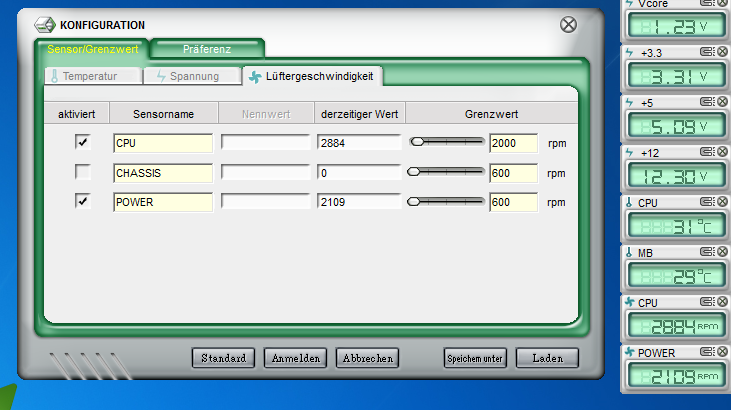Open settings icon on POWER fan widget
Viewport: 731px width, 410px height.
pyautogui.click(x=708, y=351)
